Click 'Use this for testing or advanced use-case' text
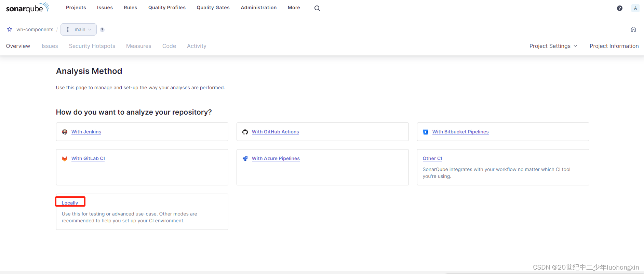The height and width of the screenshot is (274, 644). click(x=130, y=217)
